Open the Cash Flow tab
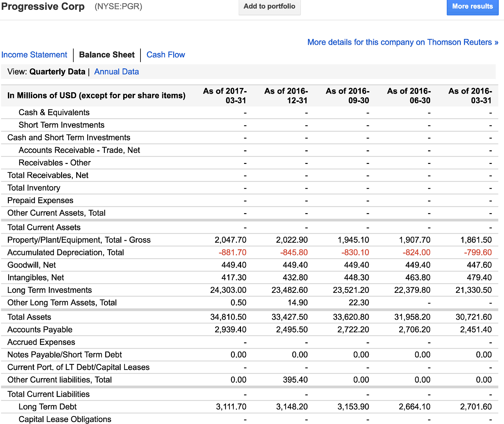The image size is (504, 424). 166,55
